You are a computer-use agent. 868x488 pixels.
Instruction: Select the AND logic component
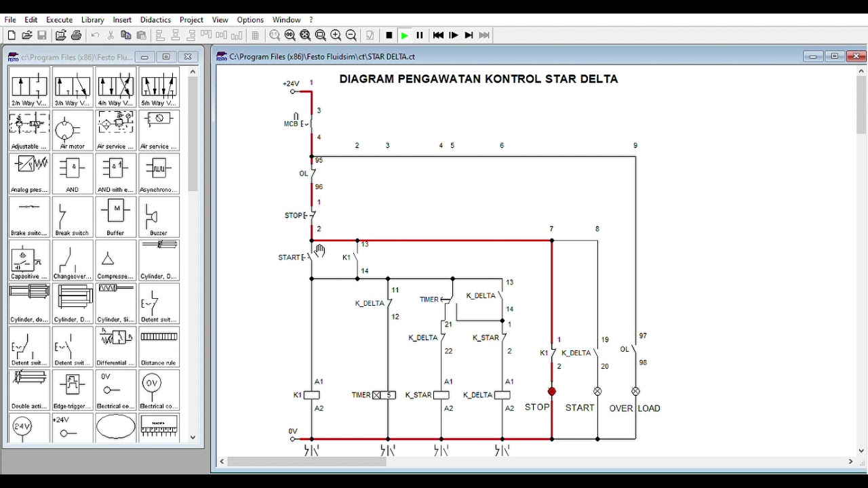(x=73, y=174)
